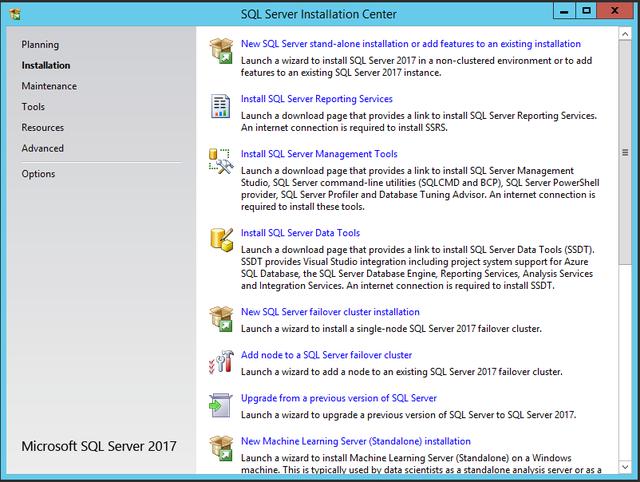Open the Options page

38,174
